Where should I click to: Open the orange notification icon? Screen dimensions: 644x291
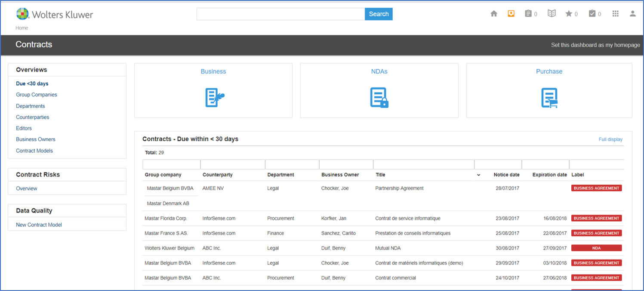pyautogui.click(x=511, y=14)
